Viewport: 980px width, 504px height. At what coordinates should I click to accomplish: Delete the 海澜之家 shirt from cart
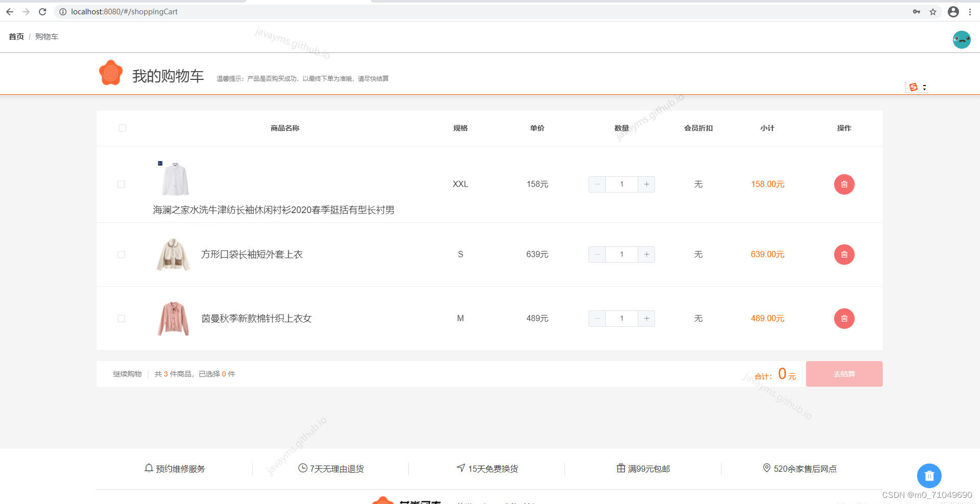[843, 184]
